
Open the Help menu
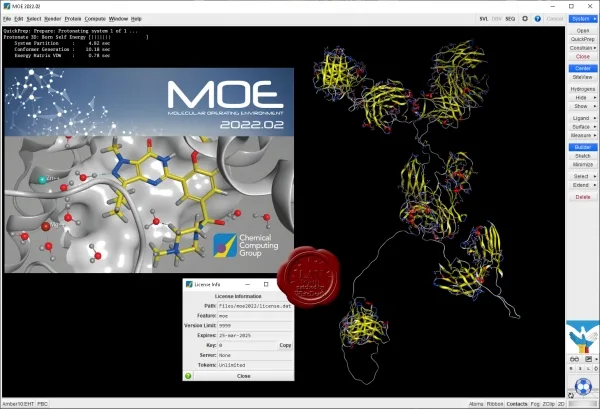pos(136,19)
